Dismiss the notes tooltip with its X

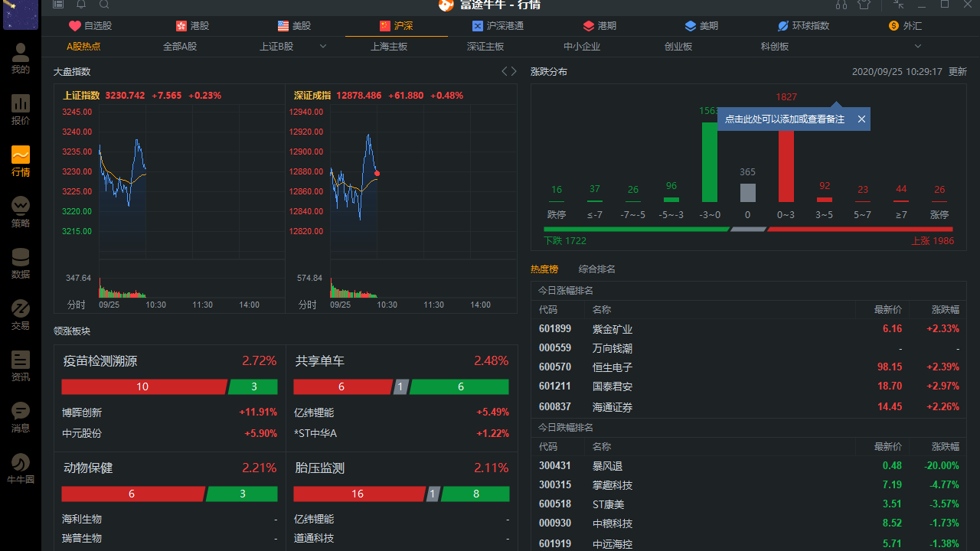(x=861, y=119)
